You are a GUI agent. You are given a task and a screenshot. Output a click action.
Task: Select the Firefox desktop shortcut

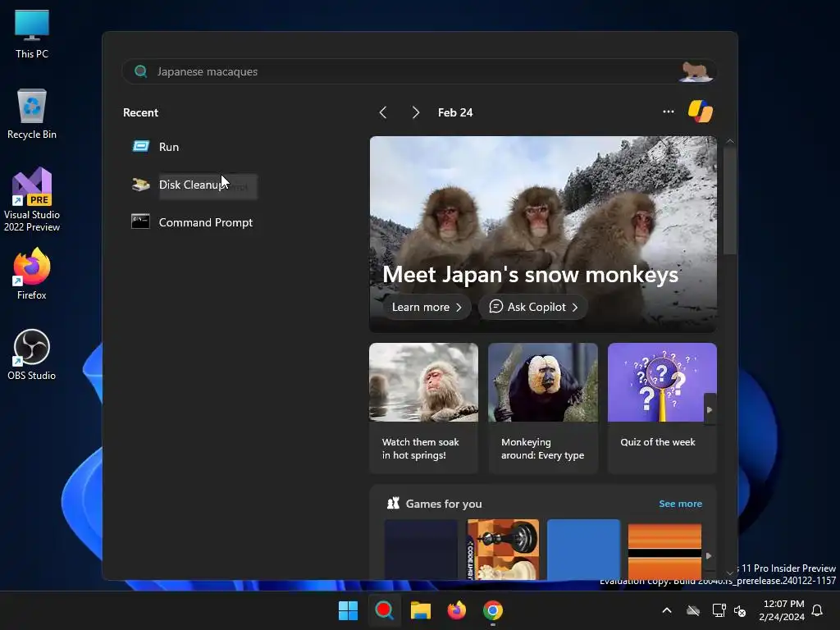coord(32,274)
